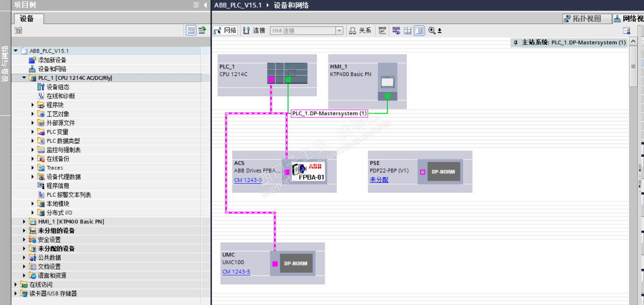Open 设备和网络 in project tree

(52, 69)
